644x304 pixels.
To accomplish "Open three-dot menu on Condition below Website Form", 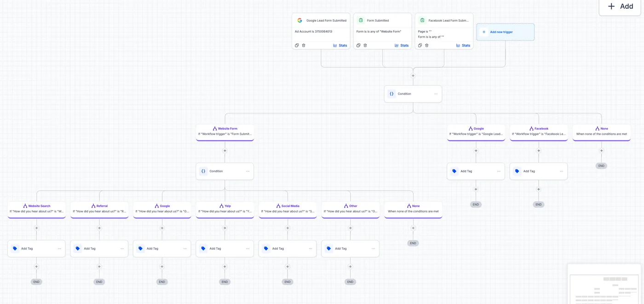I will 247,171.
